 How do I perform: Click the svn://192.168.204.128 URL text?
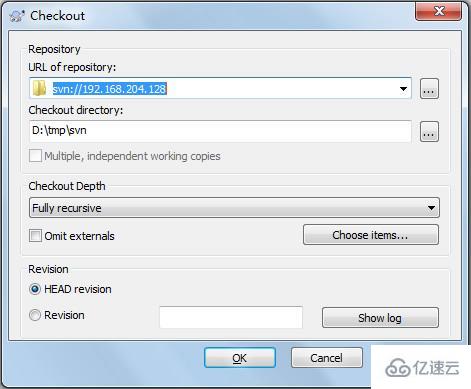pyautogui.click(x=109, y=89)
